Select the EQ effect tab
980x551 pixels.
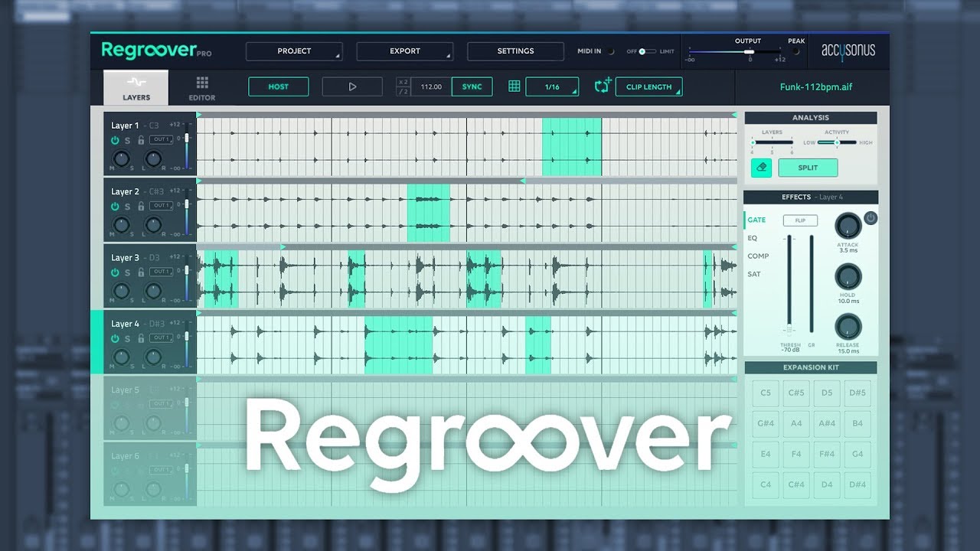coord(753,238)
